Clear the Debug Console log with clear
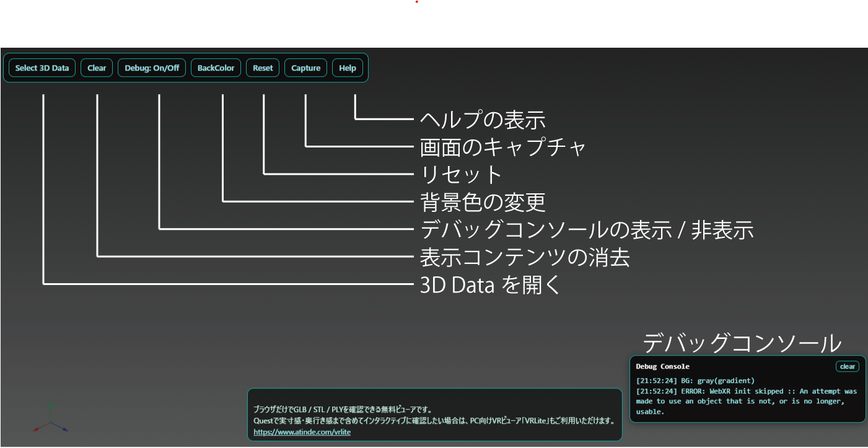The image size is (868, 448). (847, 366)
